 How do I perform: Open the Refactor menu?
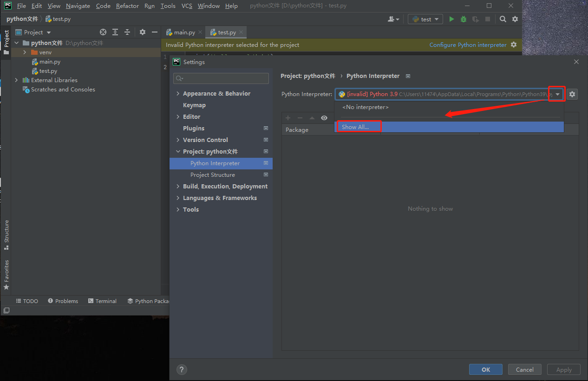pos(127,6)
